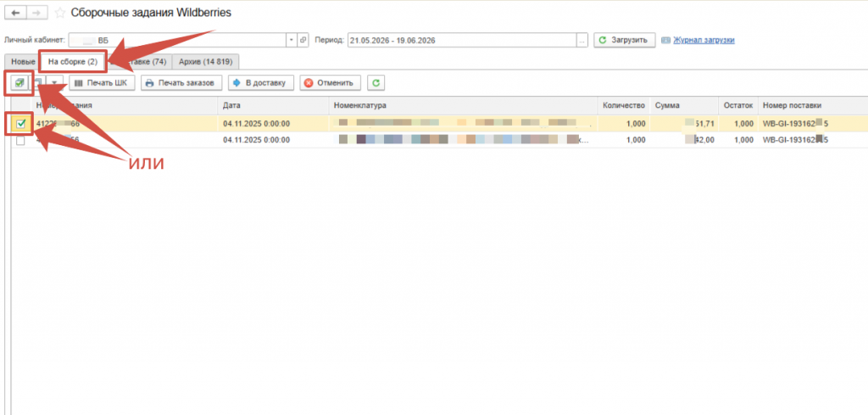Screen dimensions: 868x415
Task: Open the Личный кабинет item via the open-form icon
Action: tap(303, 40)
